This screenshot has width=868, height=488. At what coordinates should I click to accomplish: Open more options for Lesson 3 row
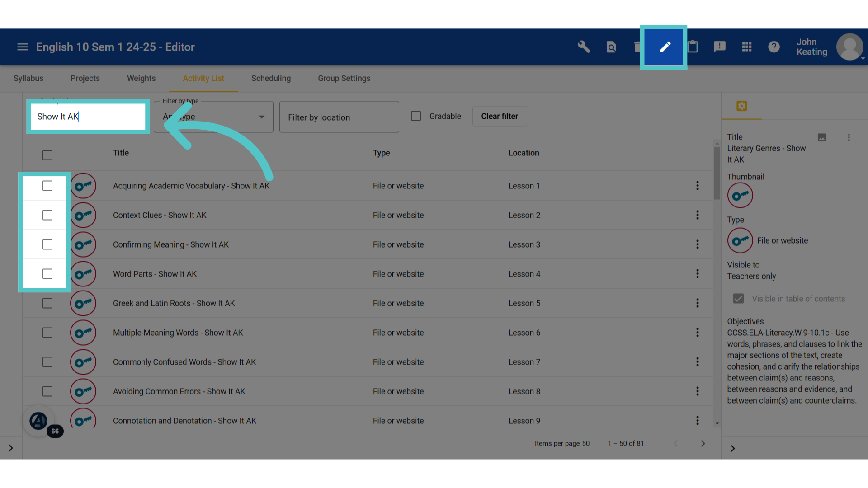pyautogui.click(x=698, y=244)
